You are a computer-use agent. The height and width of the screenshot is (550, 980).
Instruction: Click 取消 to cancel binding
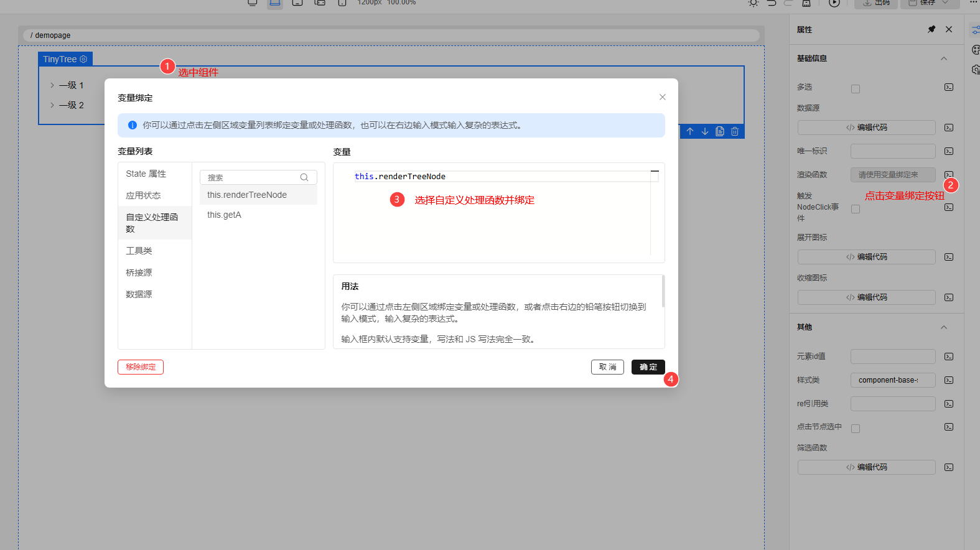(x=607, y=367)
